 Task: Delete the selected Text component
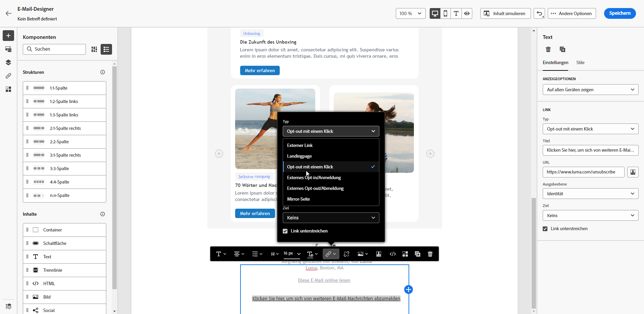tap(548, 49)
